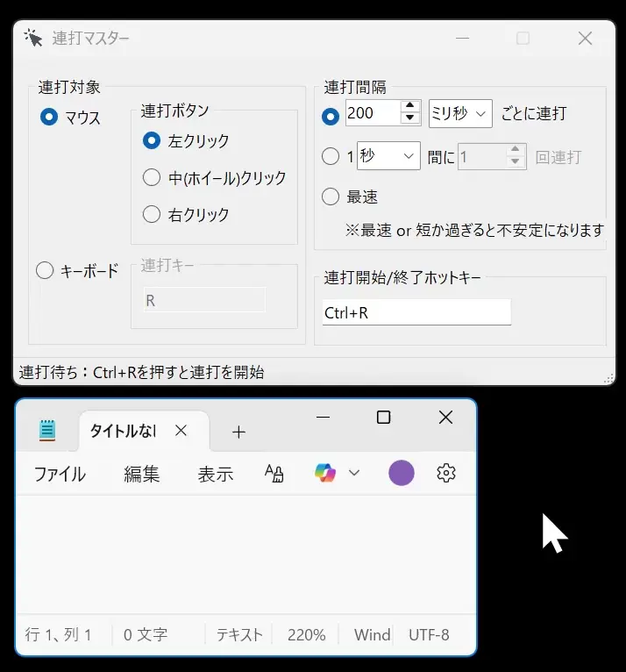This screenshot has width=626, height=672.
Task: Grab the resize grip of 連打マスター window
Action: [x=608, y=378]
